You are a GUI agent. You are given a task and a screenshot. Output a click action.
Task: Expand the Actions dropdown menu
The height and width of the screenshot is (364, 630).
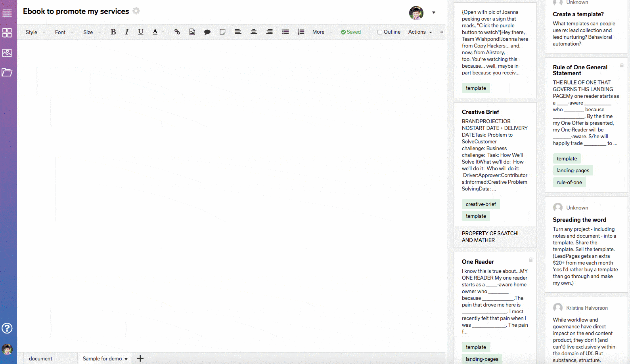tap(420, 32)
